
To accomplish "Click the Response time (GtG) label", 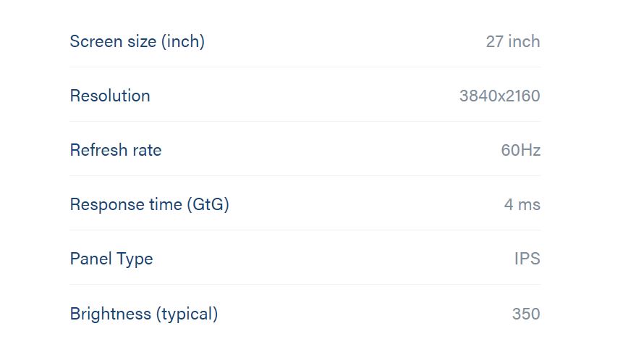I will 150,204.
